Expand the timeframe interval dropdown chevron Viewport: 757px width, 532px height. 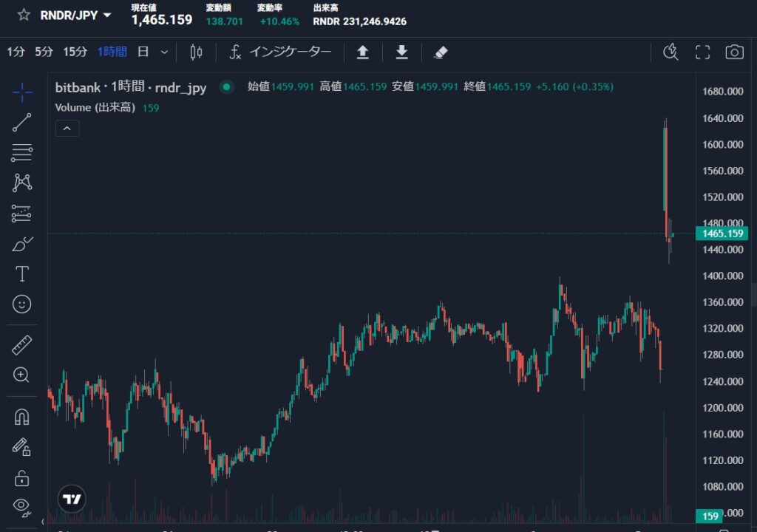[164, 52]
